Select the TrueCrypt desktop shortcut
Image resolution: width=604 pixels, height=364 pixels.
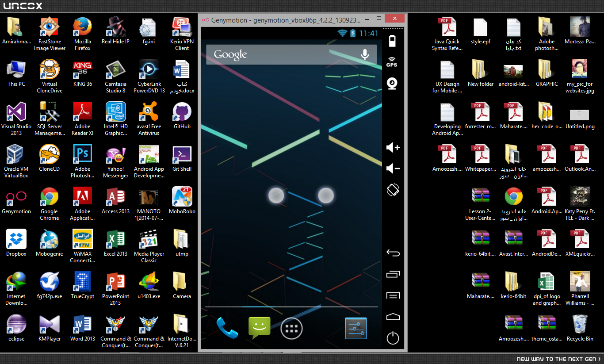(83, 286)
